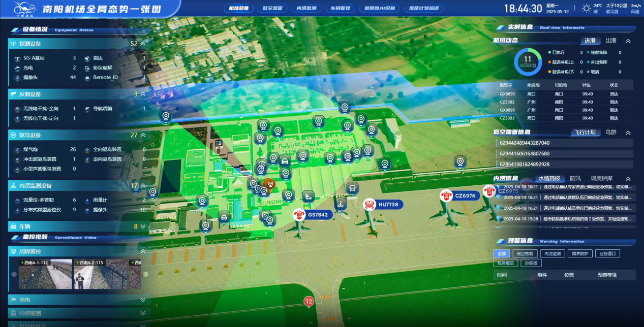
Task: Expand the 车辆 section
Action: tap(143, 226)
